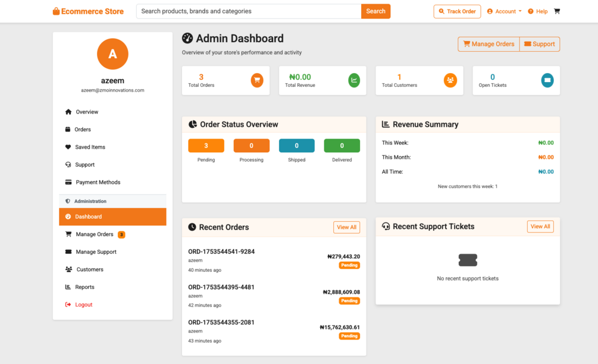Click View All in Recent Orders

click(x=346, y=227)
